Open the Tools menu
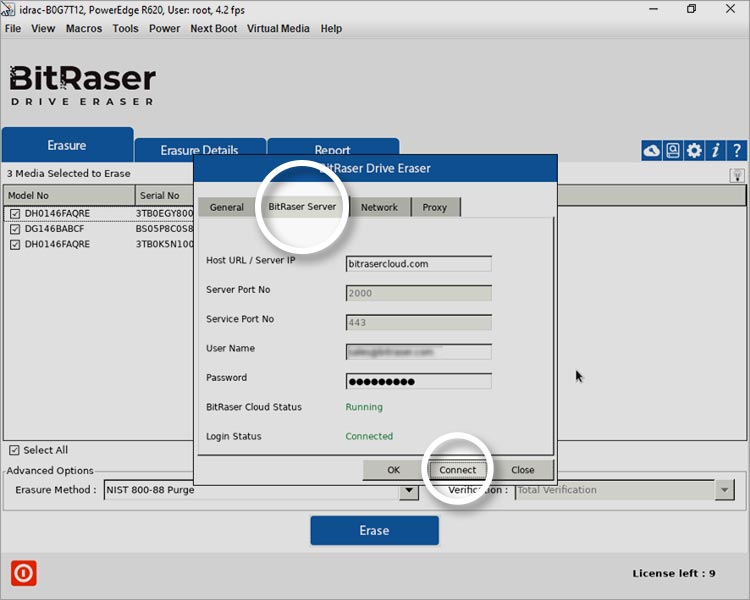Screen dimensions: 750x600 (125, 28)
